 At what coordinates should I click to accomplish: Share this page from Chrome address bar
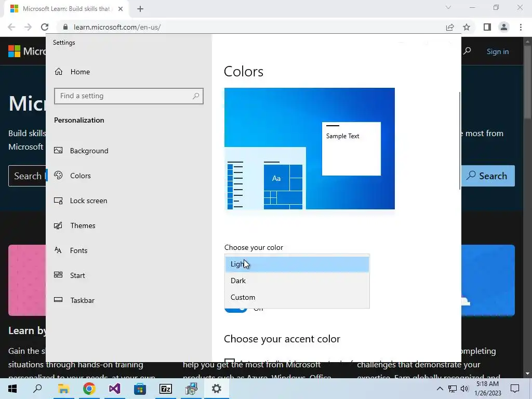pyautogui.click(x=450, y=27)
